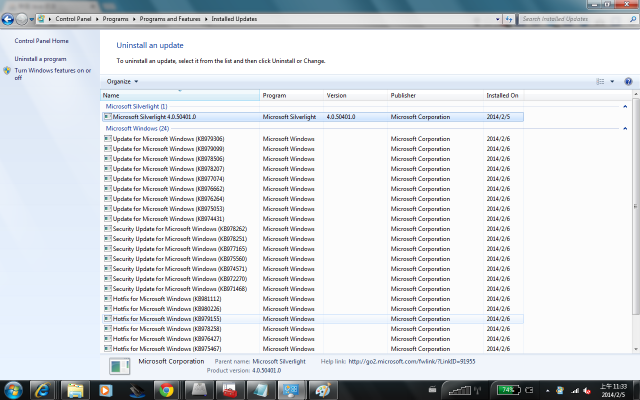Collapse the Microsoft Windows (24) group
This screenshot has width=640, height=400.
point(625,128)
